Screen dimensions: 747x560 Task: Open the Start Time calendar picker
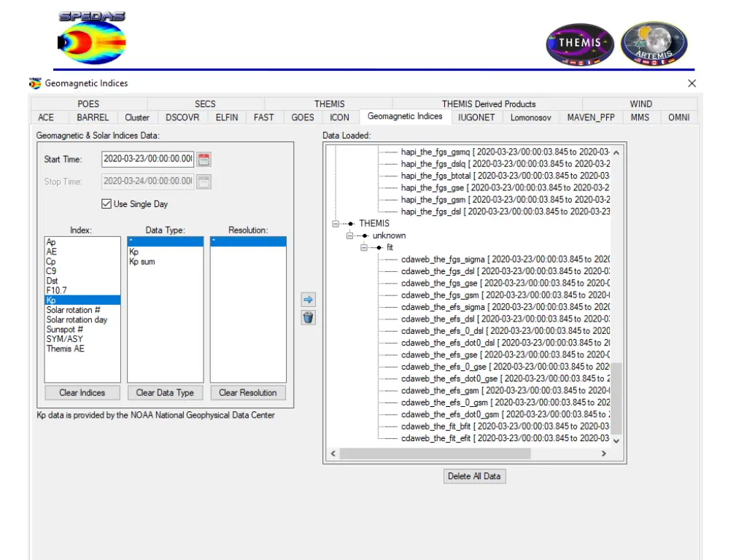click(x=204, y=159)
